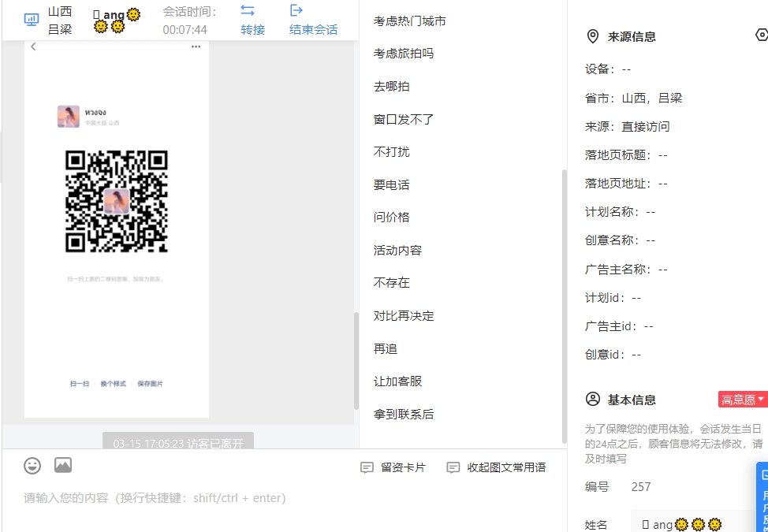Click the quick phrases list scrollbar
768x532 pixels.
click(x=565, y=306)
